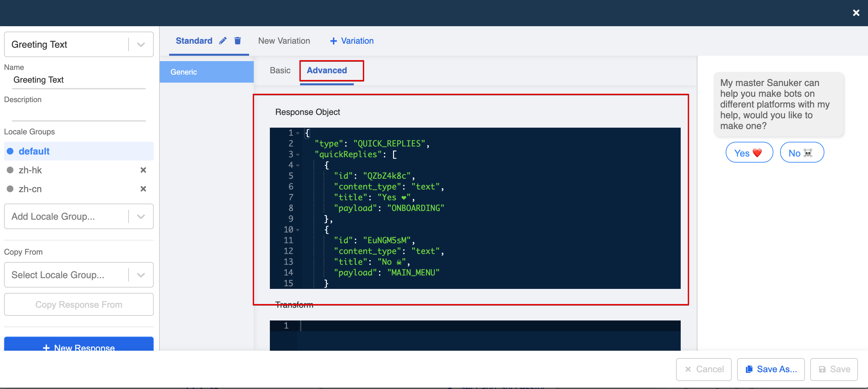Click the pencil edit icon beside Standard

coord(223,41)
